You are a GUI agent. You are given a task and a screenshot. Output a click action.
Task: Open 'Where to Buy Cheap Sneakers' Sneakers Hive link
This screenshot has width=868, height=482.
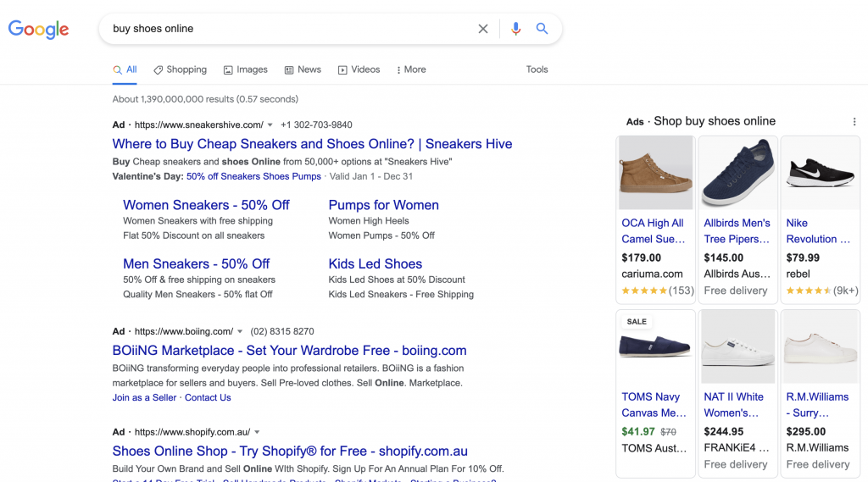point(312,144)
